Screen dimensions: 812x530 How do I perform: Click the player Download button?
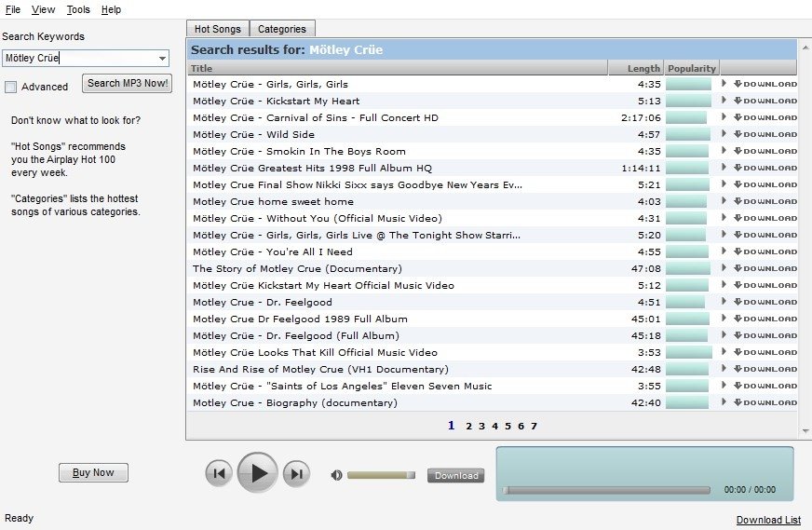click(456, 476)
